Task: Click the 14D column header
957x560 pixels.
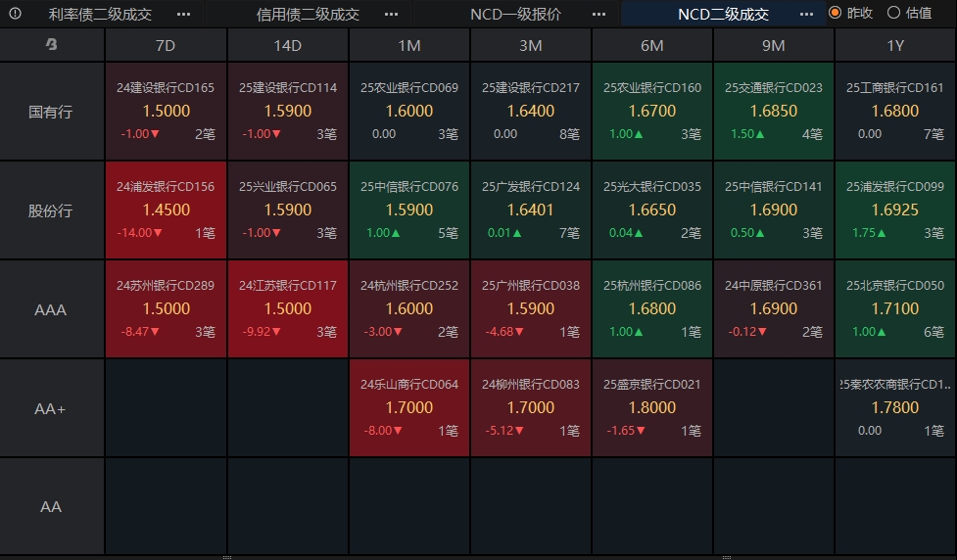Action: [287, 45]
